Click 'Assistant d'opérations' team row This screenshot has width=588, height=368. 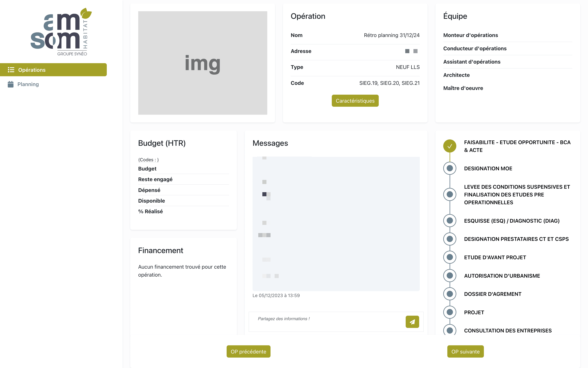tap(508, 62)
